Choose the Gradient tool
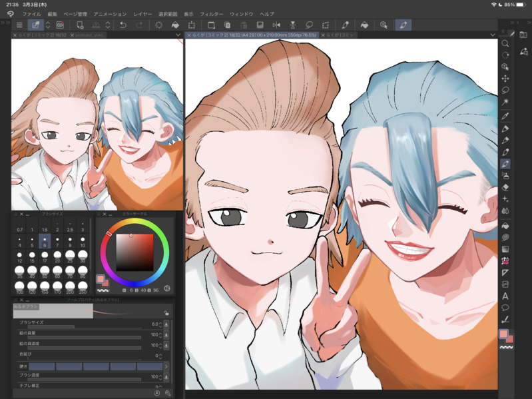 click(505, 249)
